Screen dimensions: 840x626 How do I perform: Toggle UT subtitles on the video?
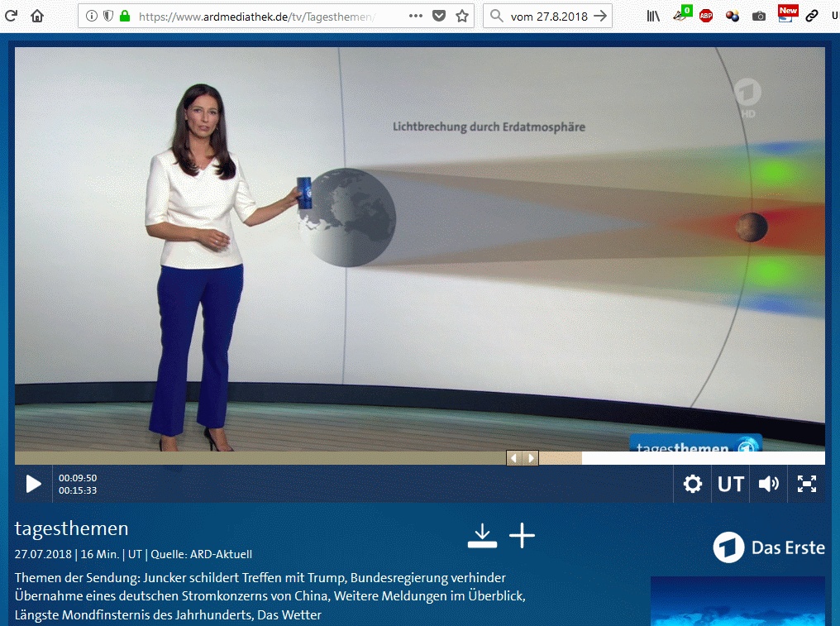731,484
